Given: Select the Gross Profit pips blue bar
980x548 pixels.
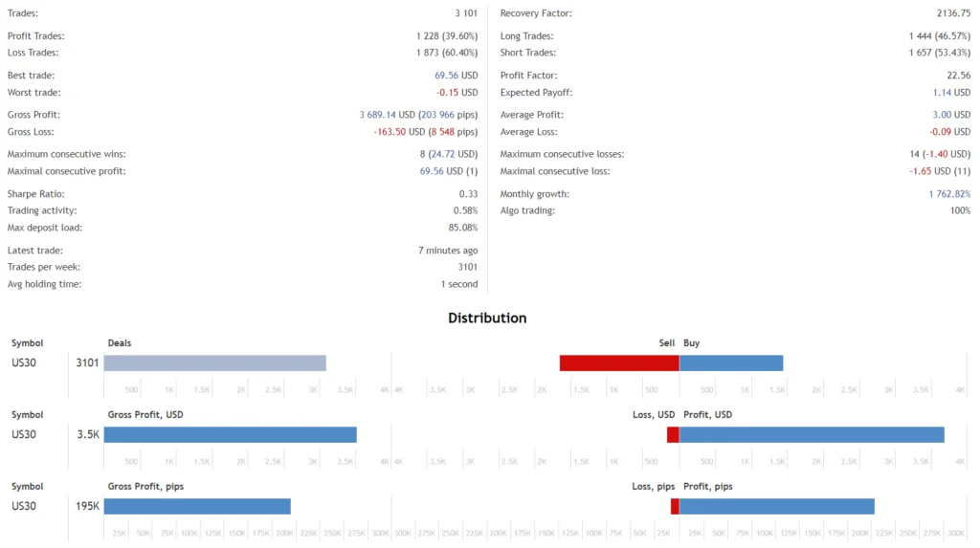Looking at the screenshot, I should pyautogui.click(x=197, y=506).
